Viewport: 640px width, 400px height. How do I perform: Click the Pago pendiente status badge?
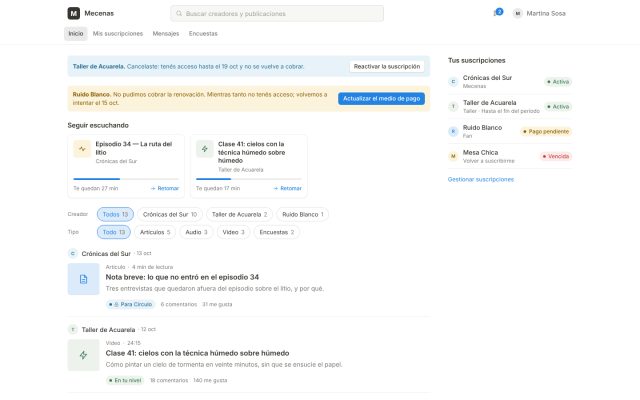546,131
